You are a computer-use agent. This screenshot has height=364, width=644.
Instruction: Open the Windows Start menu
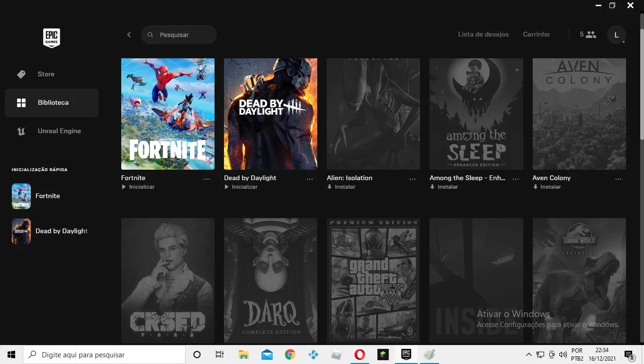coord(11,355)
